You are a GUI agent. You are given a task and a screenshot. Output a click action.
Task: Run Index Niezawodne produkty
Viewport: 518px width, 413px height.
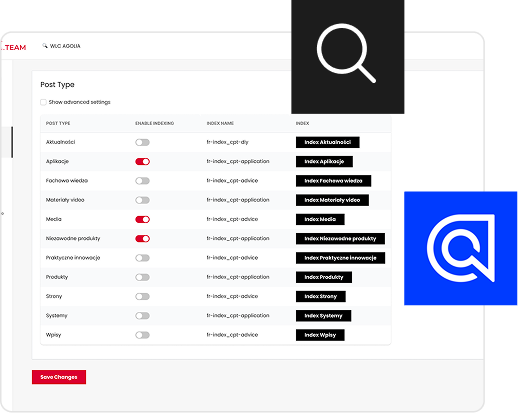click(340, 239)
